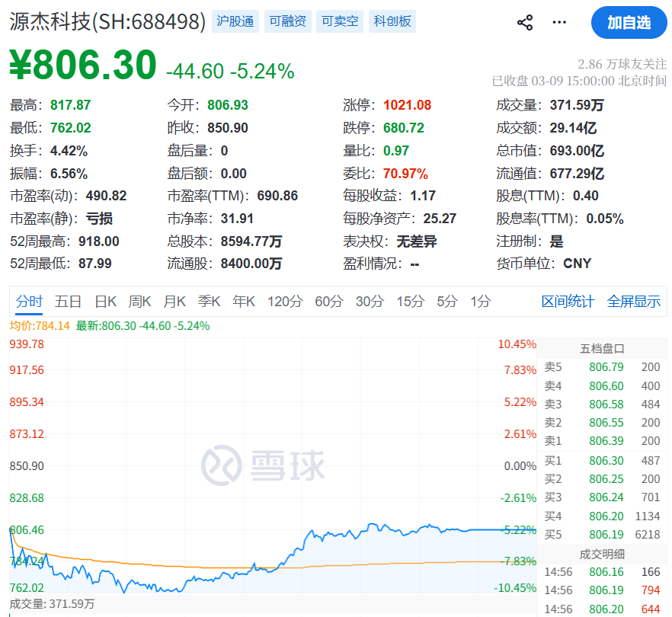Viewport: 672px width, 617px height.
Task: Select the 日K daily candlestick tab
Action: pyautogui.click(x=105, y=301)
